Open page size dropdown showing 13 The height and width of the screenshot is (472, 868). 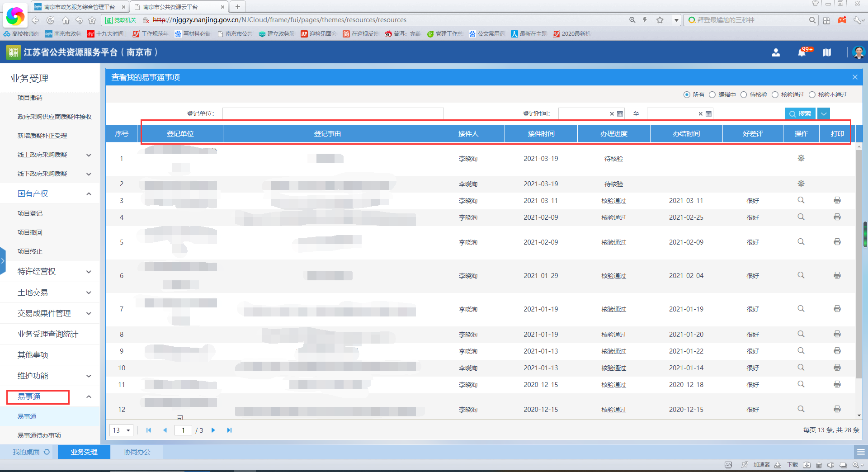pyautogui.click(x=121, y=430)
